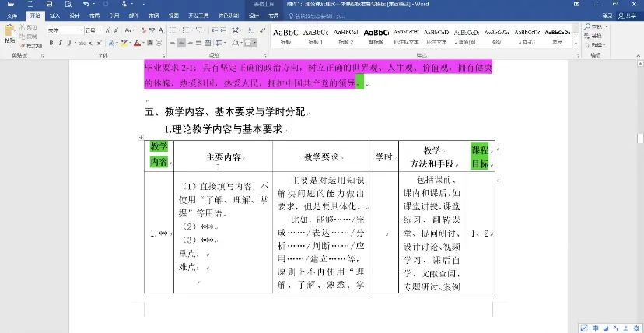Open the Font dialog launcher
The image size is (644, 333).
tap(163, 56)
